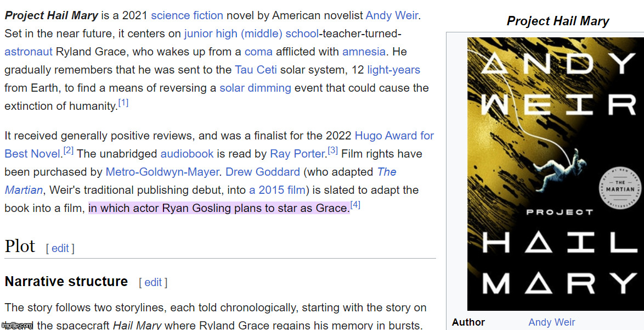Open the science fiction link
The image size is (644, 330).
point(187,15)
